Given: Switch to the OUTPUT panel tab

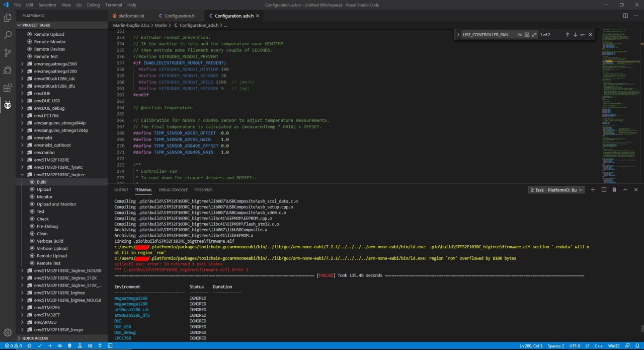Looking at the screenshot, I should click(121, 190).
